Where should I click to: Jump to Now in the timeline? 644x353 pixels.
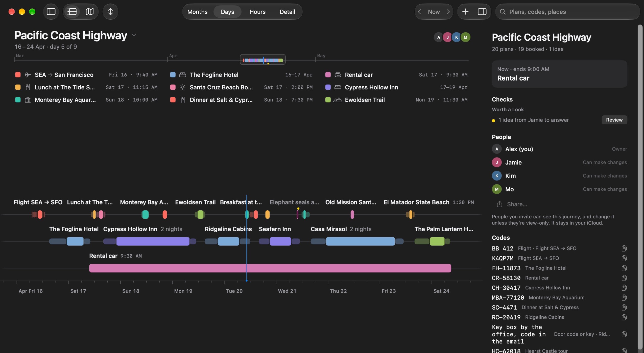coord(434,12)
